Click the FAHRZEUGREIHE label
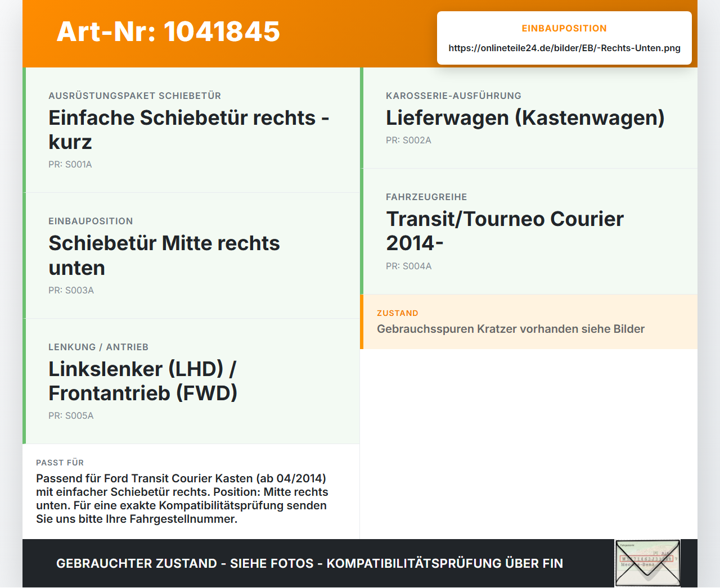Screen dimensions: 720x588 [426, 197]
